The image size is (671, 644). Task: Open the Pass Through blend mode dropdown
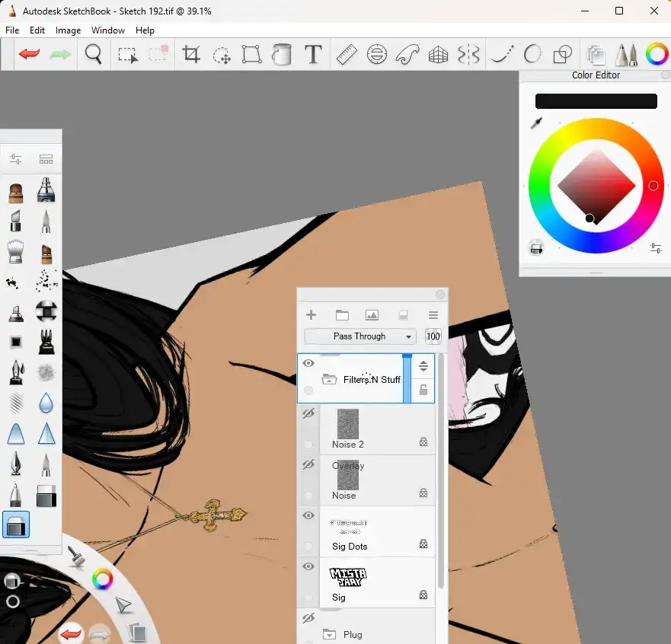(359, 336)
